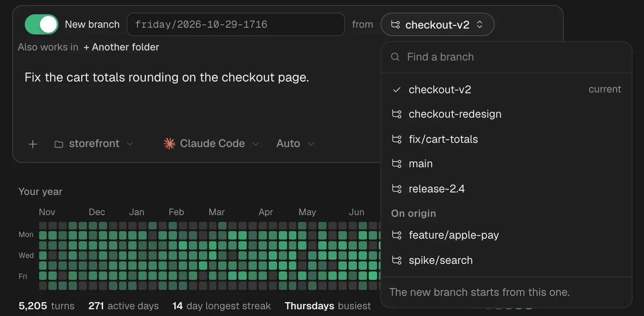Click the magnifier icon in branch search
644x316 pixels.
395,57
